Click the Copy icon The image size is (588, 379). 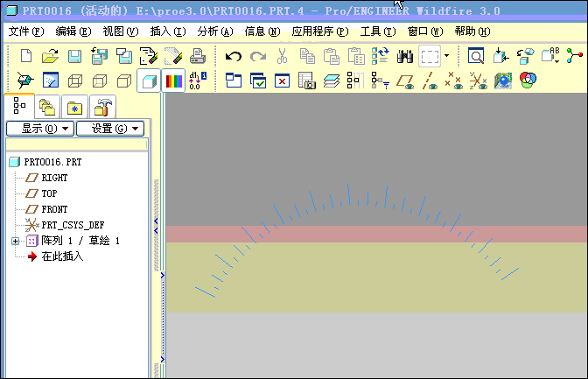coord(307,56)
